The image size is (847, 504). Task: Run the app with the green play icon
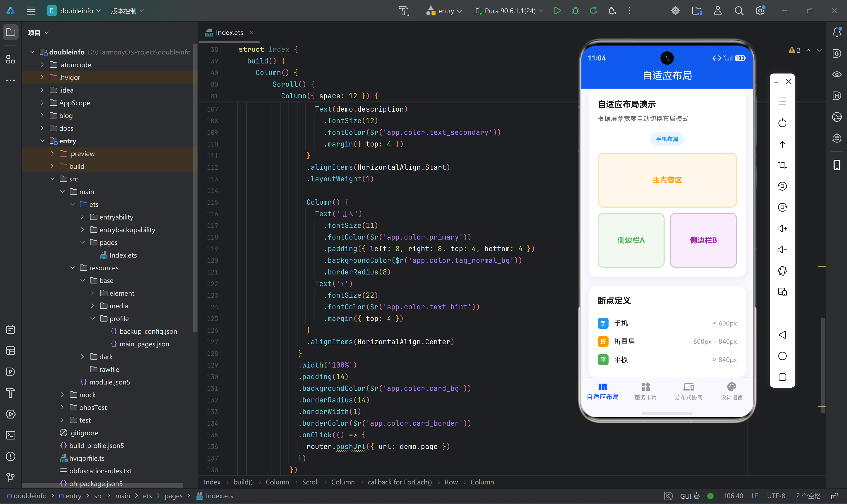[557, 11]
